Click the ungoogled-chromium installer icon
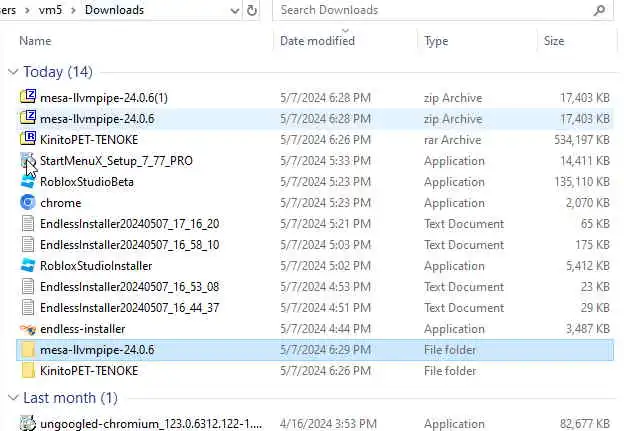This screenshot has height=431, width=624. coord(28,423)
